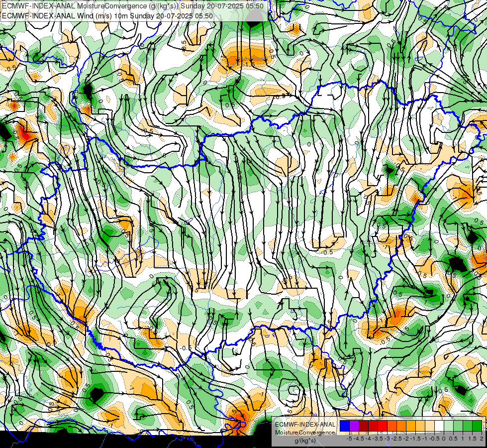Image resolution: width=487 pixels, height=448 pixels.
Task: Click the legend scale tick label 1.5
Action: coord(472,439)
